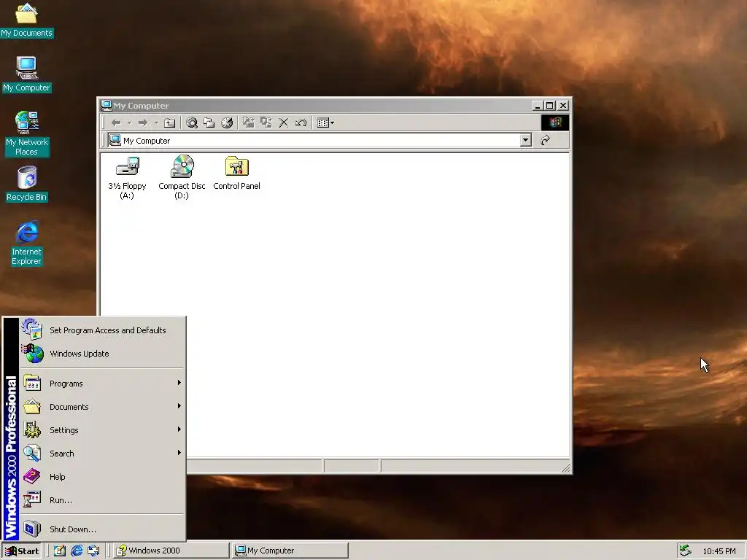This screenshot has width=747, height=560.
Task: Launch Windows Update from Start menu
Action: [x=102, y=354]
